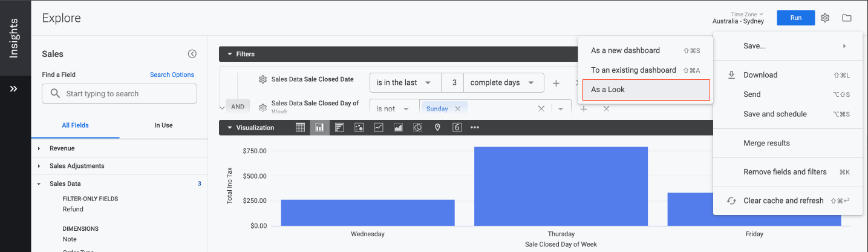The image size is (868, 252).
Task: Open 'complete days' unit dropdown
Action: (503, 82)
